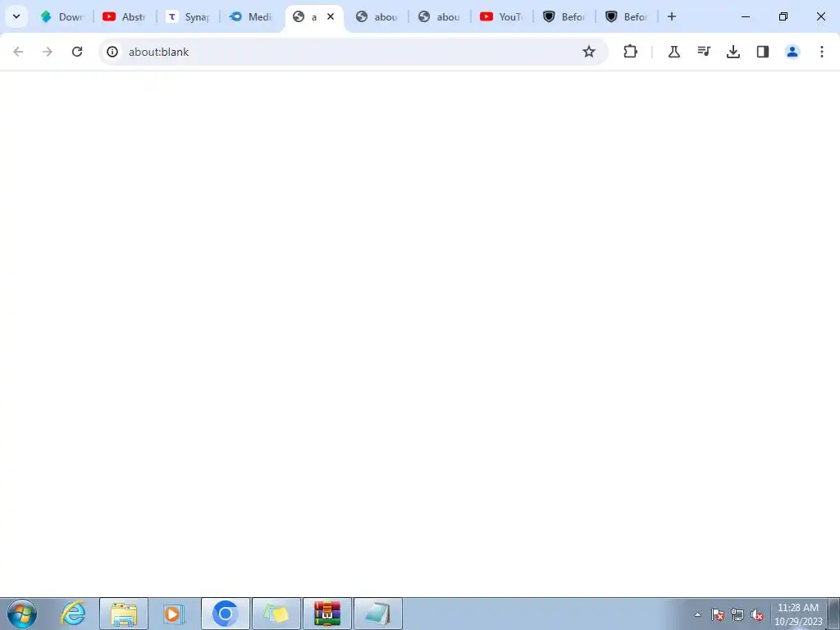Open Windows Explorer from taskbar
840x630 pixels.
tap(124, 614)
